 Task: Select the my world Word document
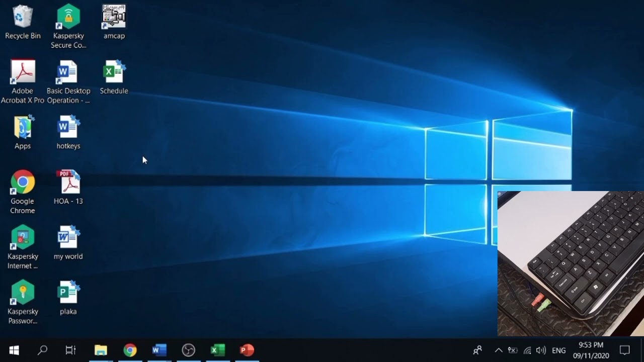coord(68,243)
